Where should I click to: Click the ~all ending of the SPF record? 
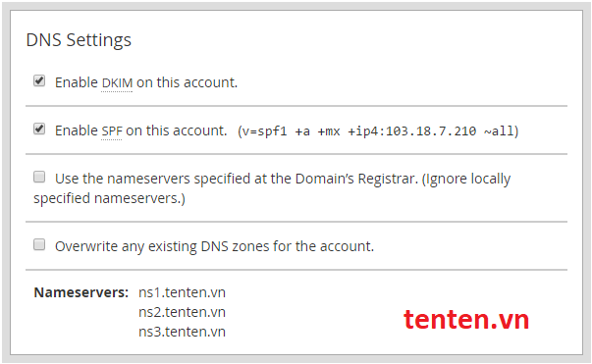point(499,131)
